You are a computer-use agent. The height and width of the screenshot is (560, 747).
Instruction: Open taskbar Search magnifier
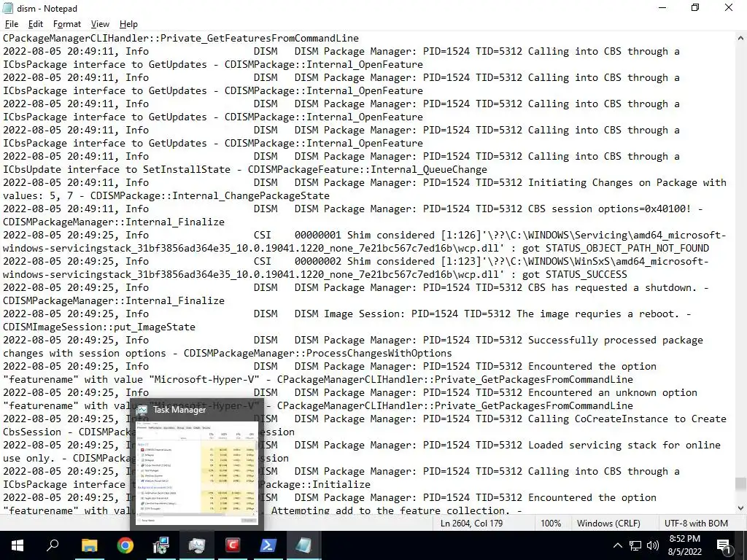point(53,545)
